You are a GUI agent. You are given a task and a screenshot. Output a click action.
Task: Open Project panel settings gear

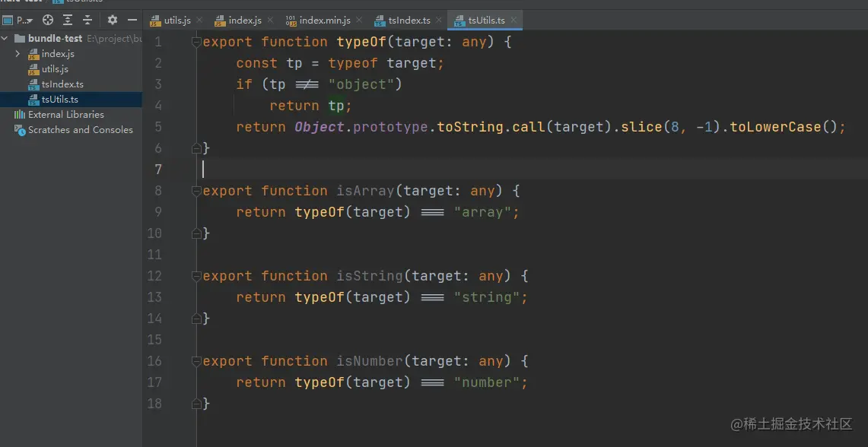point(113,21)
